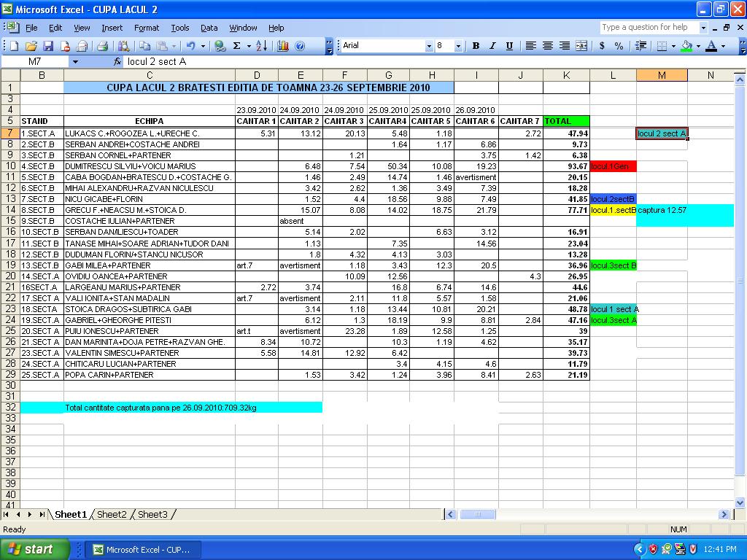
Task: Click the Windows start button
Action: pyautogui.click(x=34, y=549)
